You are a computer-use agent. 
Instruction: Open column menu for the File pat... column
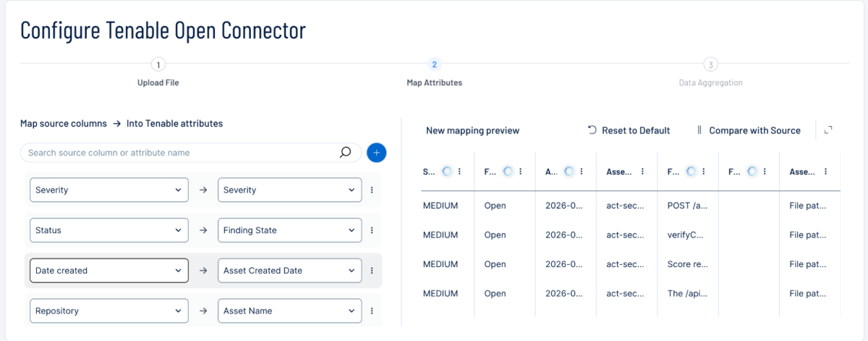[825, 172]
